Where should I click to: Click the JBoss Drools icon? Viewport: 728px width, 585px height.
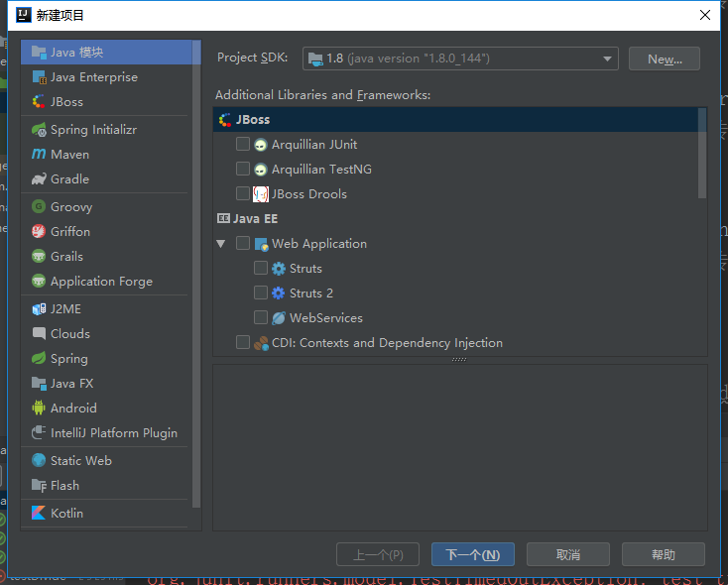(261, 194)
